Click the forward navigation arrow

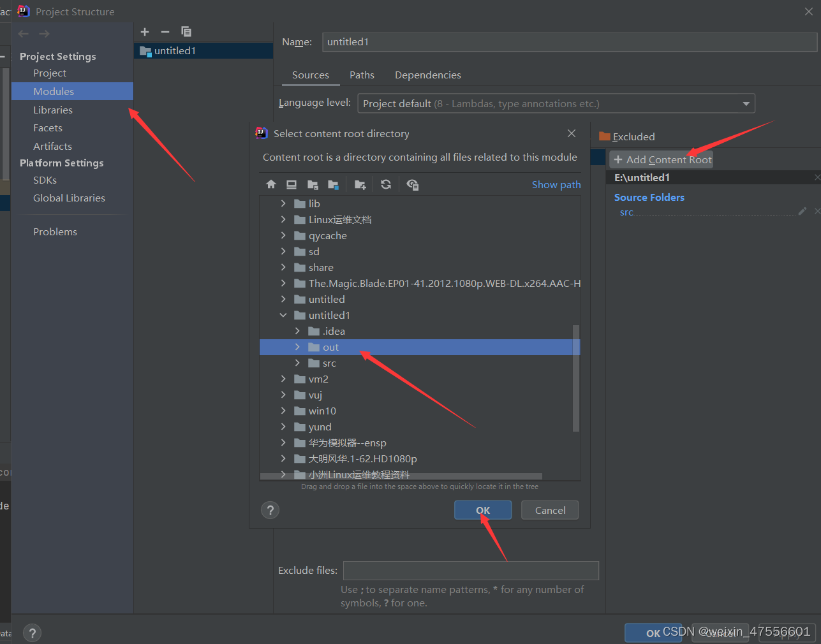[44, 34]
